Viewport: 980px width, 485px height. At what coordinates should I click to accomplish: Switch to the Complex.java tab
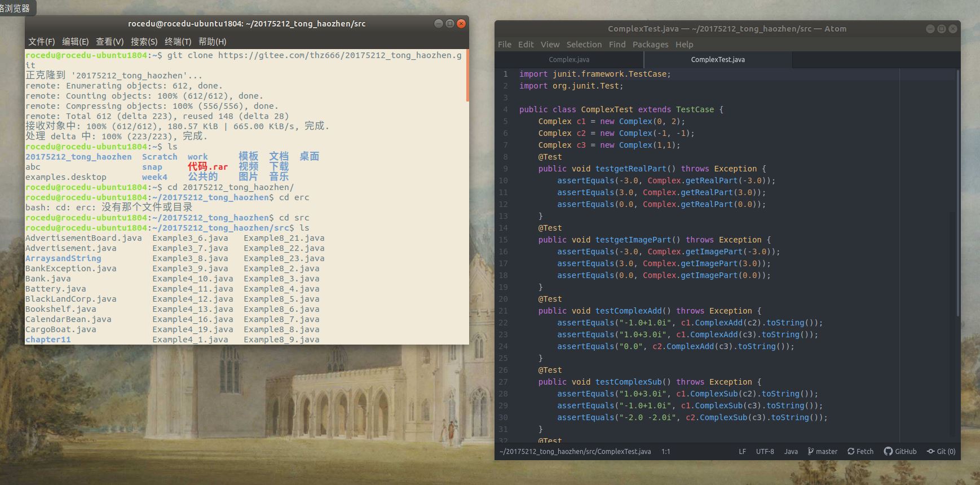point(569,59)
